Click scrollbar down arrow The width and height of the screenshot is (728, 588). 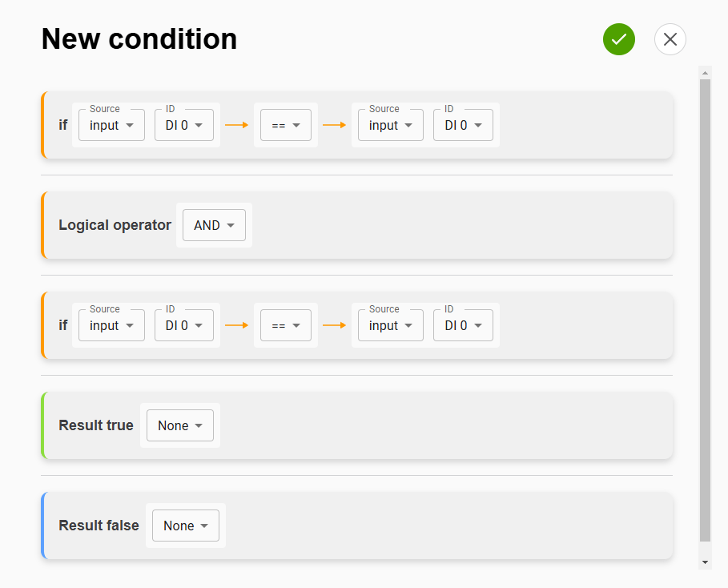[x=705, y=562]
